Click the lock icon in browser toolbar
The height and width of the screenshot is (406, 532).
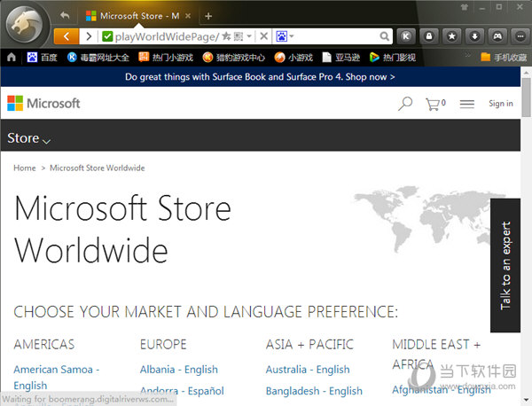[429, 36]
